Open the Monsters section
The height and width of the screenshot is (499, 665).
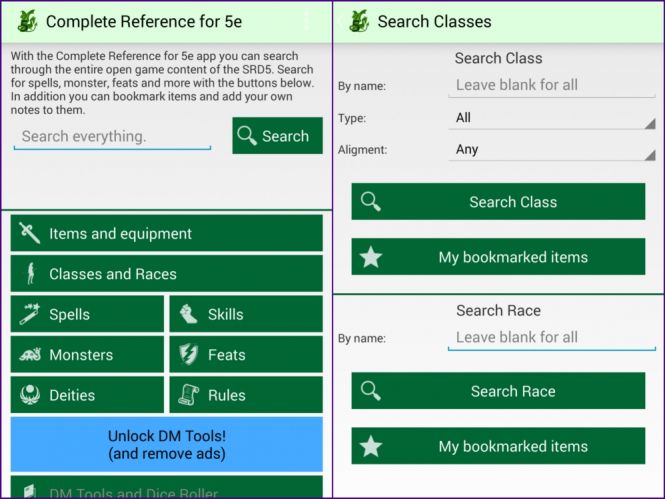pos(87,354)
